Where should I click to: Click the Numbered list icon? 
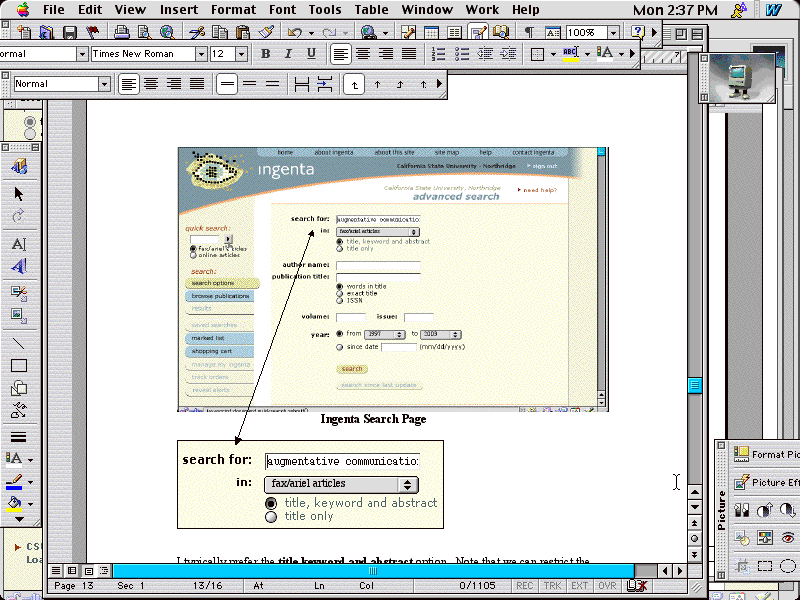[x=439, y=54]
